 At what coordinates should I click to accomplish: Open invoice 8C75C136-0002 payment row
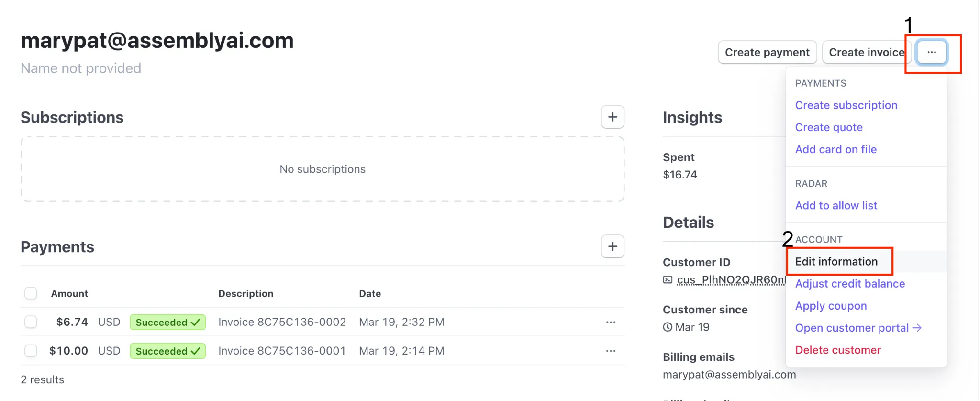pos(282,322)
